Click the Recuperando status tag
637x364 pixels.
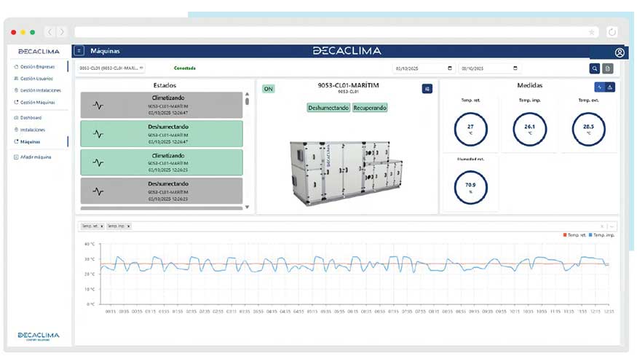point(370,108)
